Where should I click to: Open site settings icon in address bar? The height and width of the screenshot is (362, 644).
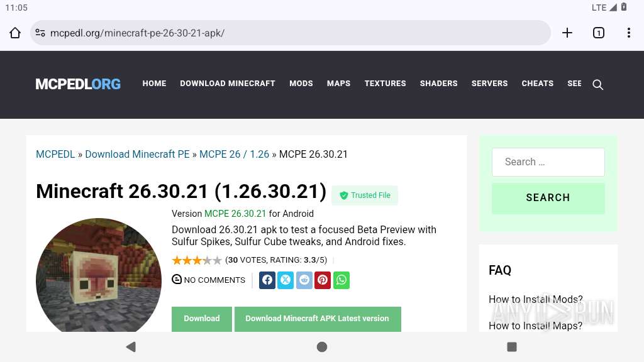(40, 33)
